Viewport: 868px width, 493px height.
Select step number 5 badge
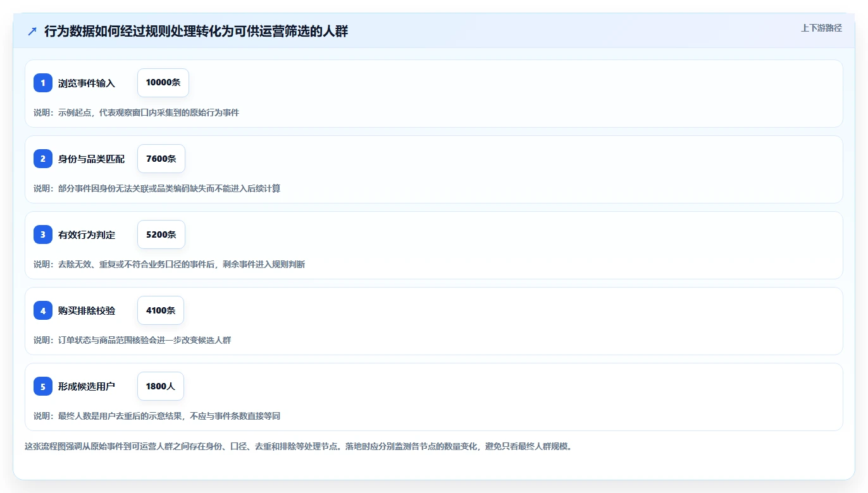(x=43, y=386)
